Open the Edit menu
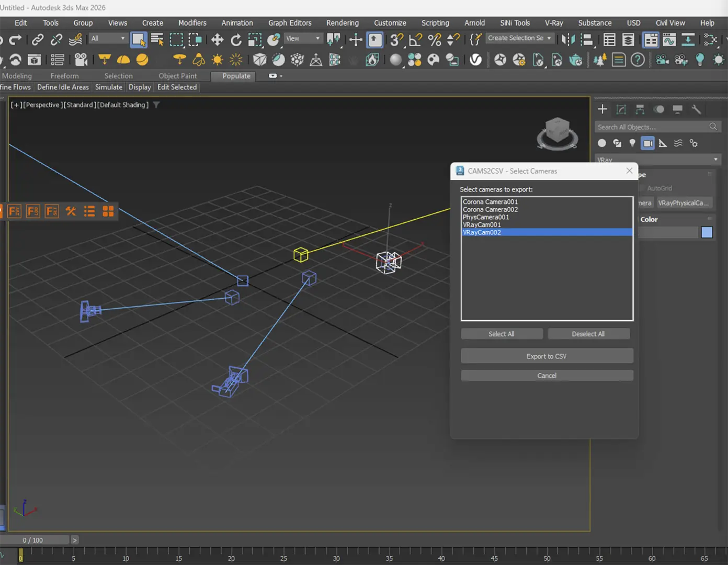The width and height of the screenshot is (728, 565). (x=21, y=23)
